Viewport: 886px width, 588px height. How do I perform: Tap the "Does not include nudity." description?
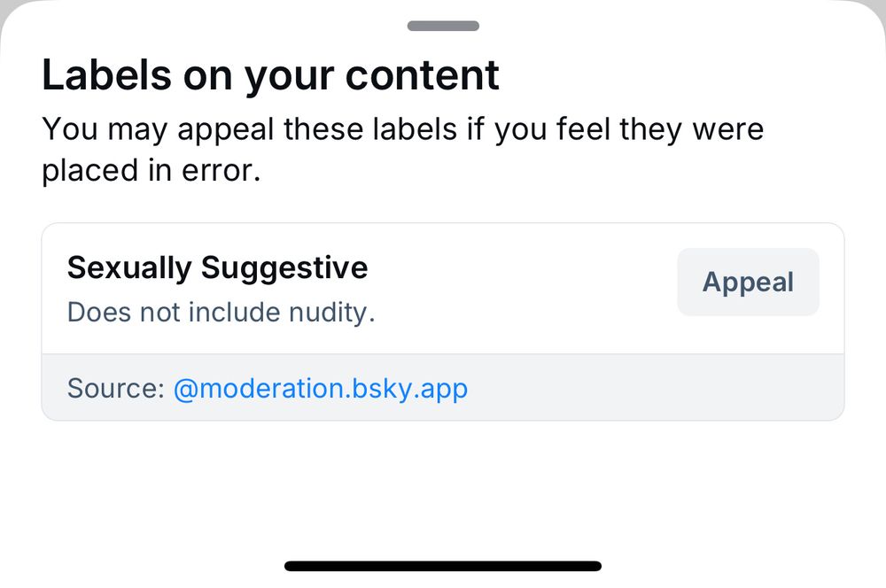tap(221, 313)
